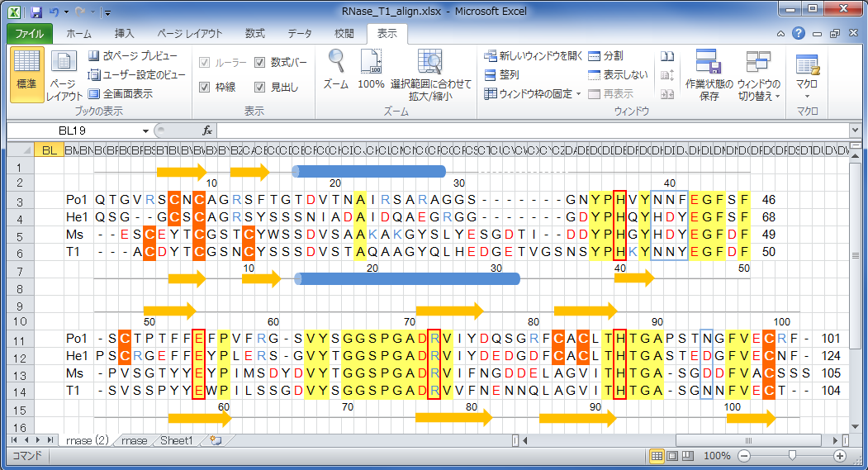Open Excel help question mark icon

pos(799,34)
